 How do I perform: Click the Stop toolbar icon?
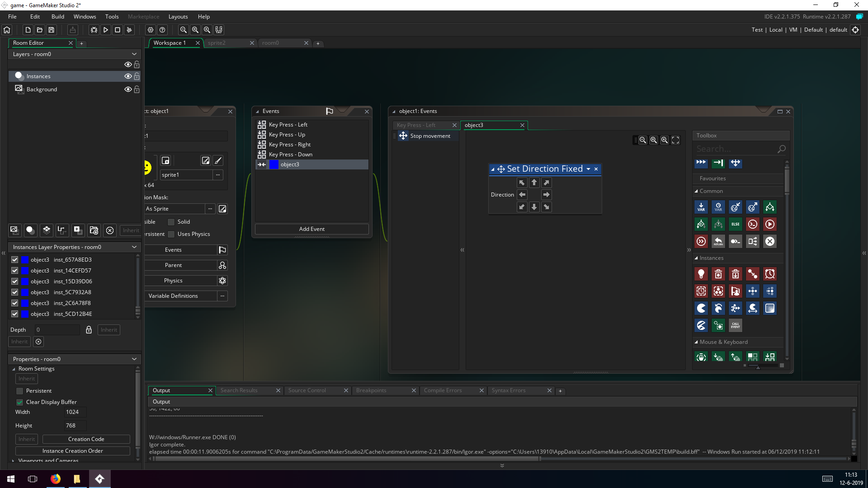click(x=118, y=30)
